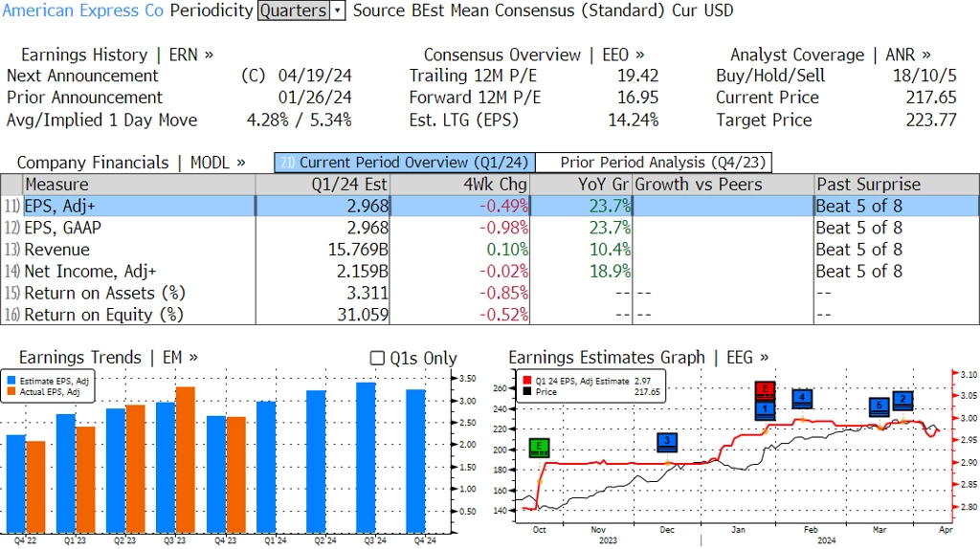The width and height of the screenshot is (980, 549).
Task: Click the 4Wk Chg column header
Action: tap(460, 185)
